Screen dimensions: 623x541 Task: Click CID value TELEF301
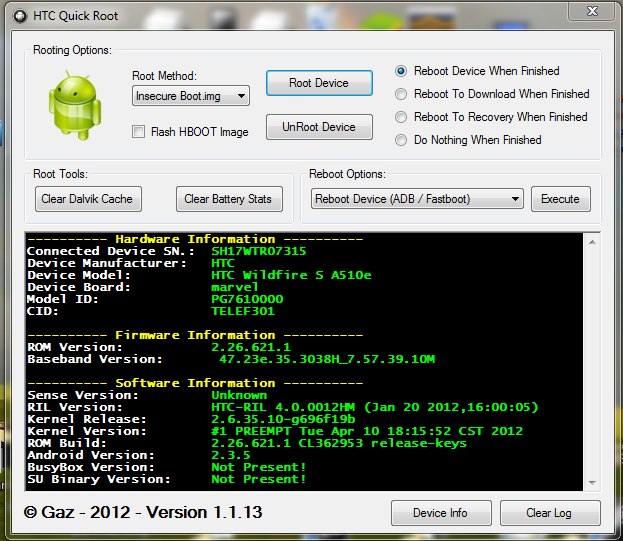tap(243, 311)
